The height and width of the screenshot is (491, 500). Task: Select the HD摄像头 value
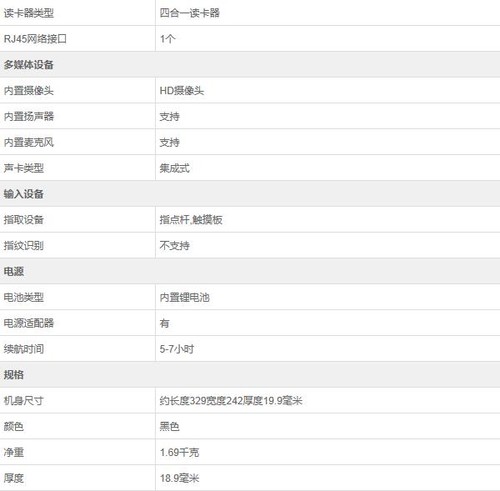click(182, 91)
